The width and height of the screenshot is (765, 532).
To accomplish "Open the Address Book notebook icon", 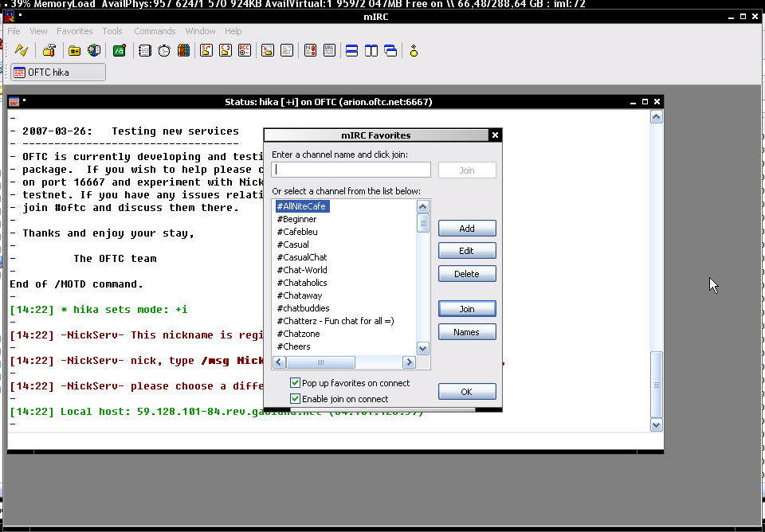I will 145,50.
